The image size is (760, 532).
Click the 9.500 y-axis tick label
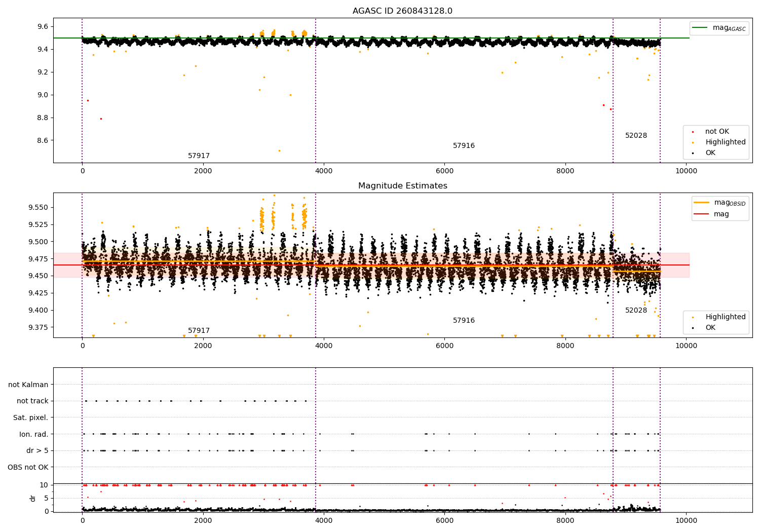[x=39, y=242]
